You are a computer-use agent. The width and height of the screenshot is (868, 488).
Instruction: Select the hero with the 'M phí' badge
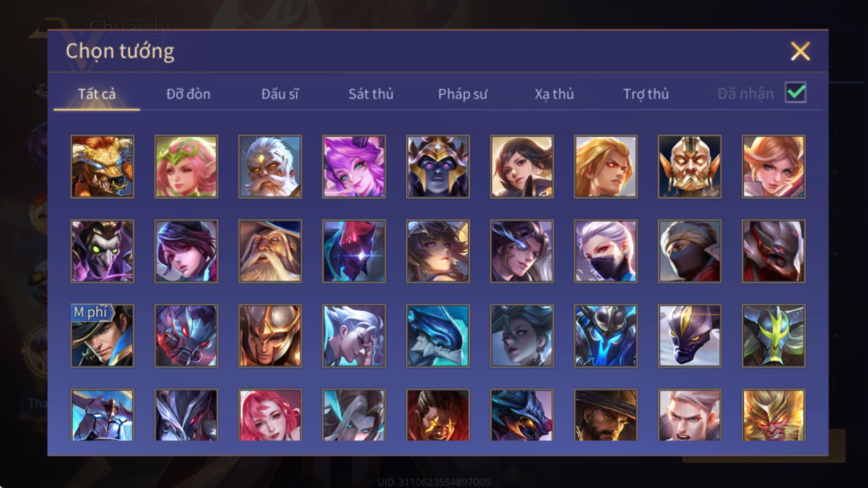[102, 336]
